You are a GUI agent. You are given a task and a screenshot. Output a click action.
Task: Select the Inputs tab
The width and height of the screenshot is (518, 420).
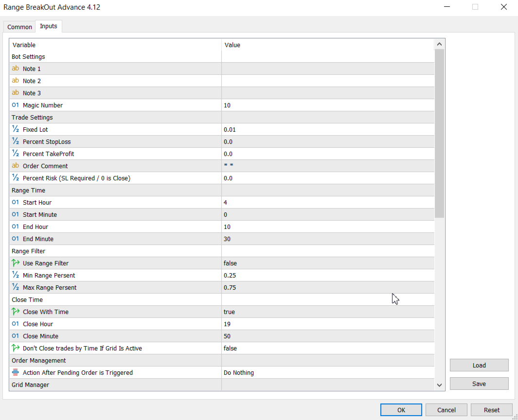(x=49, y=26)
